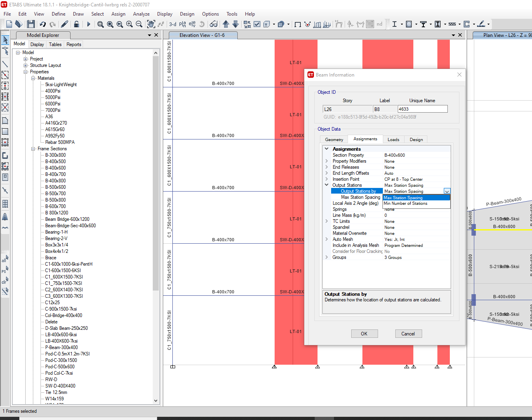The height and width of the screenshot is (420, 532).
Task: Click the glasses icon in the toolbar
Action: pyautogui.click(x=214, y=24)
